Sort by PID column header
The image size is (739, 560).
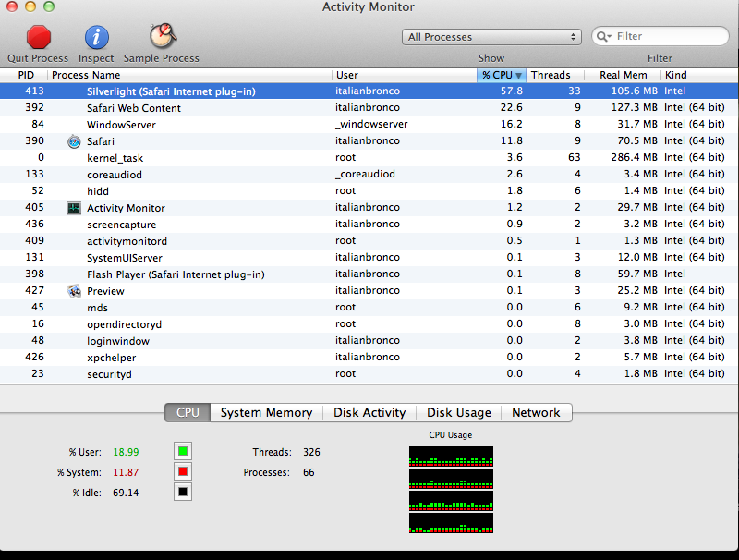tap(24, 75)
